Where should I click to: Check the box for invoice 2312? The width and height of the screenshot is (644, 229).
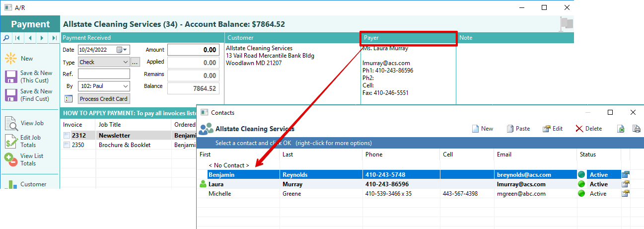[x=67, y=136]
